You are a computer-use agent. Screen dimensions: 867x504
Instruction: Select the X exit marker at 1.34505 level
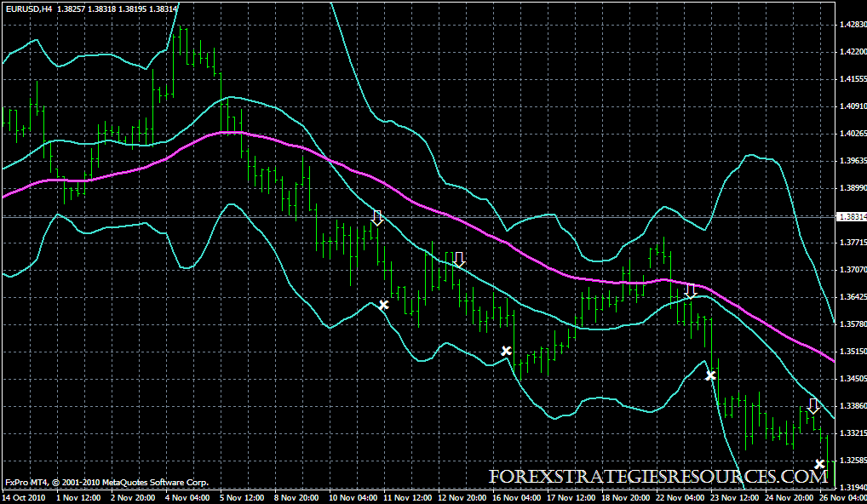(710, 376)
